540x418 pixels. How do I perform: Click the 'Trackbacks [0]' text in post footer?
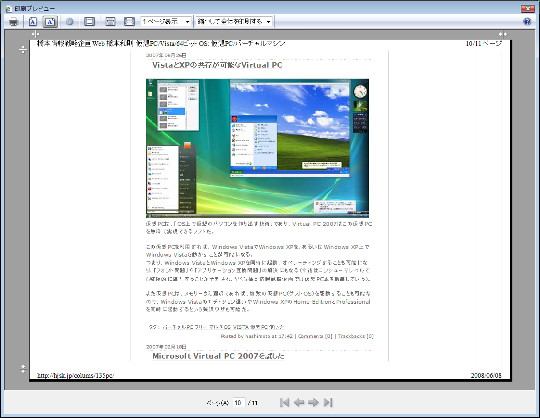coord(355,336)
